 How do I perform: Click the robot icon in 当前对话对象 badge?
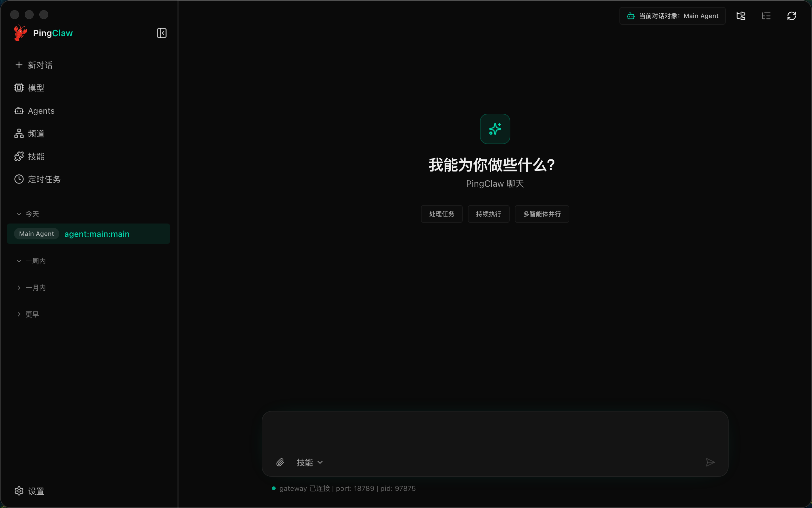[x=631, y=16]
